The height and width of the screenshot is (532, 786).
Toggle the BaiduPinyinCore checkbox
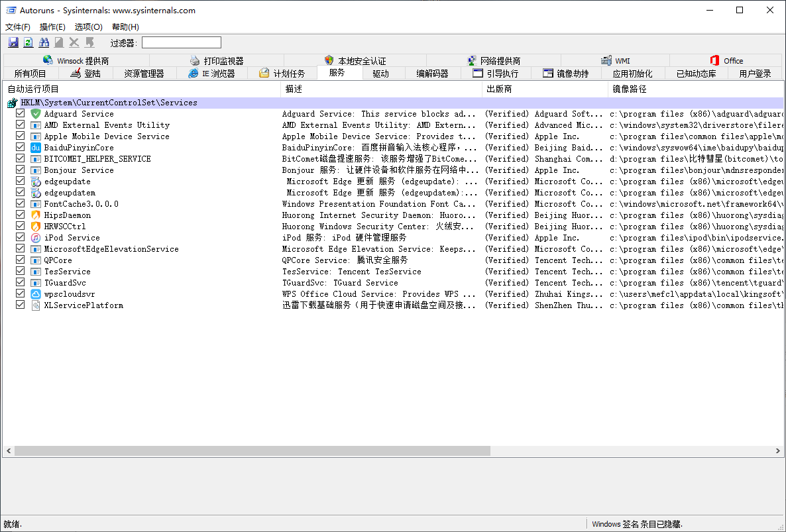coord(20,147)
